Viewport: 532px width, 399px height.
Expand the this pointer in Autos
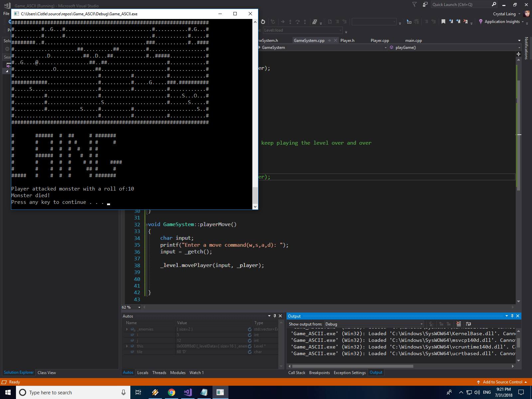(127, 346)
